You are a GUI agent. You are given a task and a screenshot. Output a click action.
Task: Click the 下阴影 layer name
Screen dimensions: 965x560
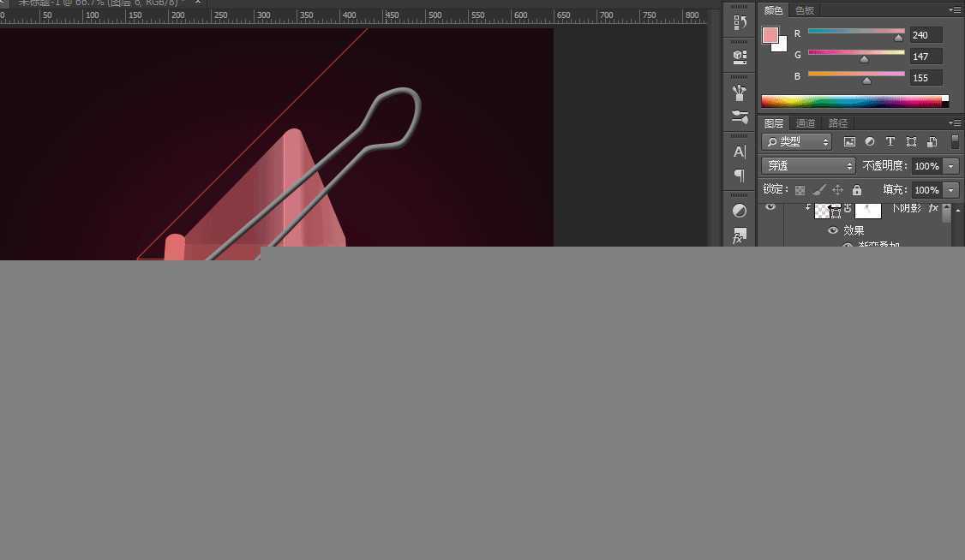click(x=906, y=208)
